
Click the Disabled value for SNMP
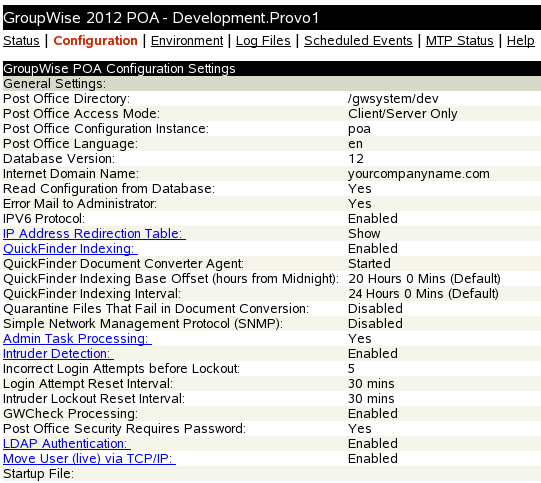point(375,324)
